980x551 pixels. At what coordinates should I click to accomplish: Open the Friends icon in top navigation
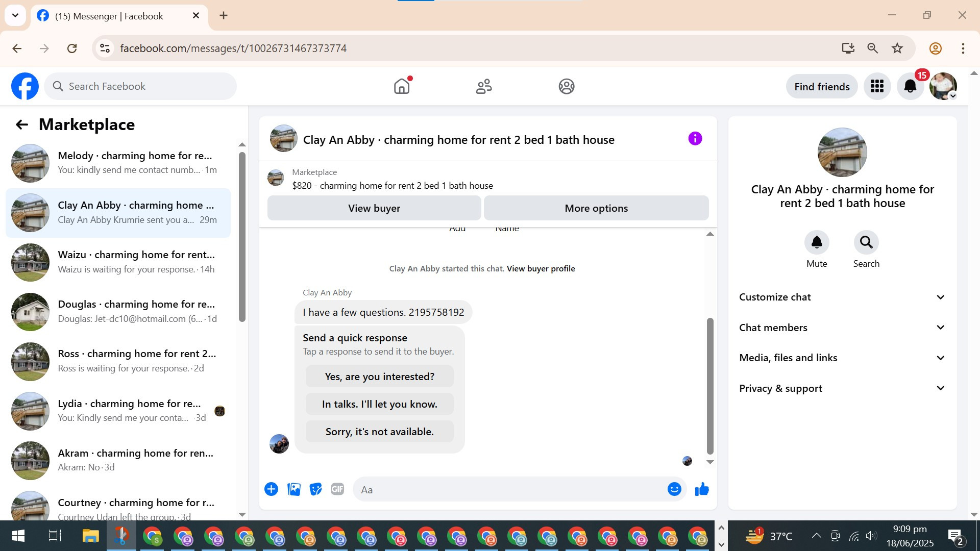click(484, 86)
